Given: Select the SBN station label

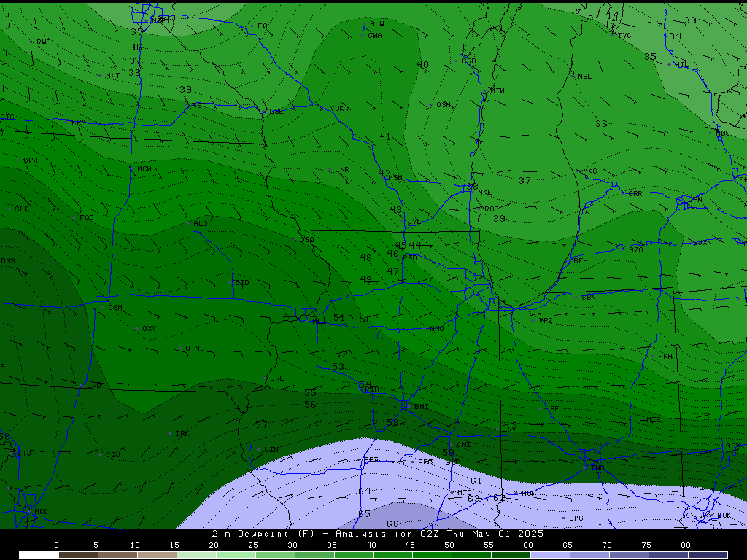Looking at the screenshot, I should click(589, 297).
